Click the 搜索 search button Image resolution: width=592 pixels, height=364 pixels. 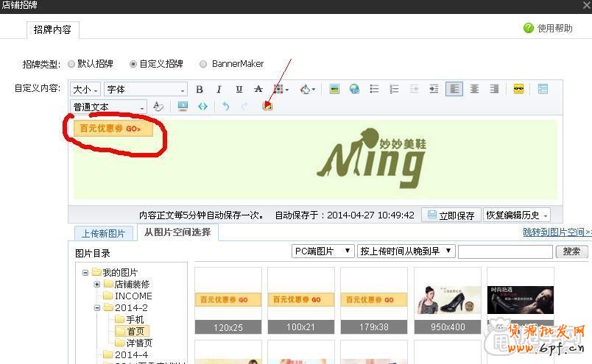point(571,251)
